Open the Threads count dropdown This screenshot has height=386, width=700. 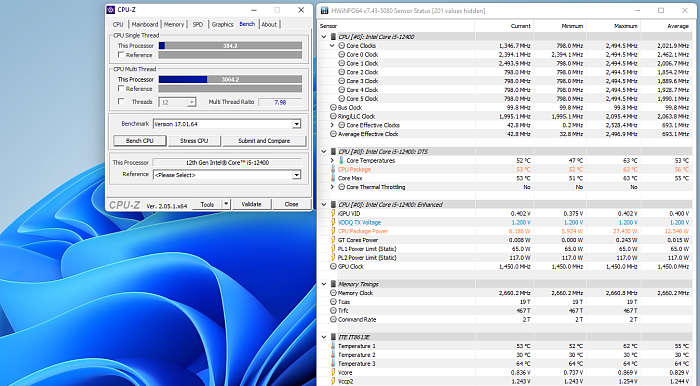pos(192,102)
